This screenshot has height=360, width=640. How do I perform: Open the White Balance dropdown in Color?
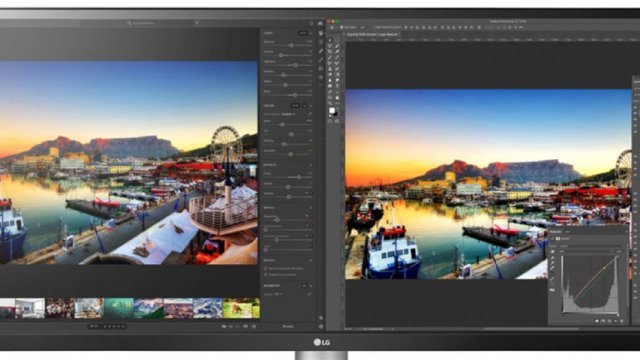click(288, 114)
